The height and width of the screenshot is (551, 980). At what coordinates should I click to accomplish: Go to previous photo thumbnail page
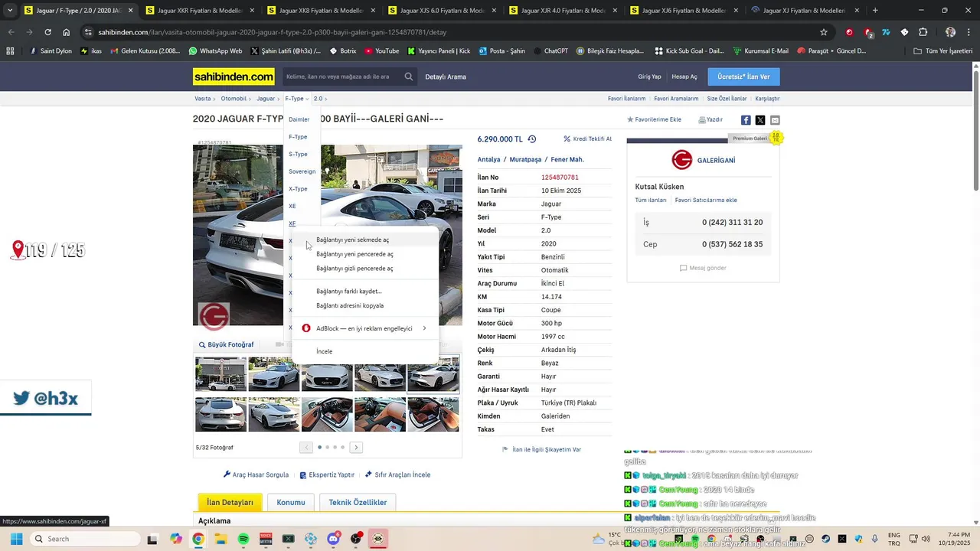tap(306, 447)
